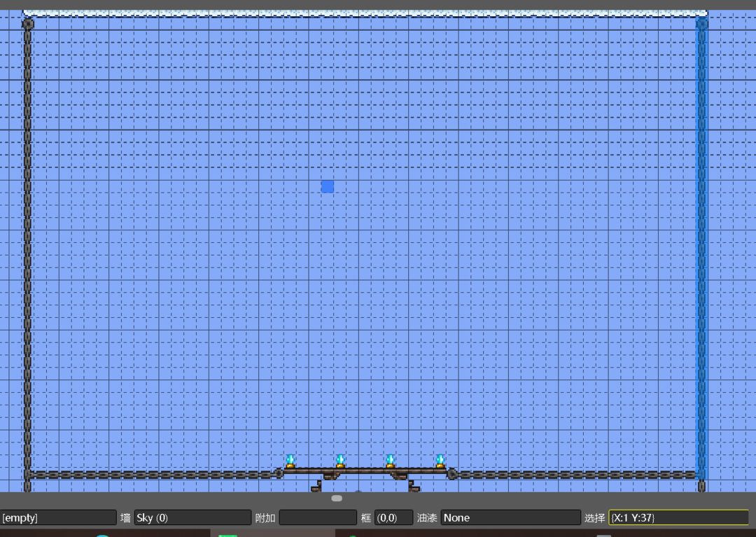Click the second crystal lamp on the platform
The image size is (756, 537).
[x=340, y=461]
